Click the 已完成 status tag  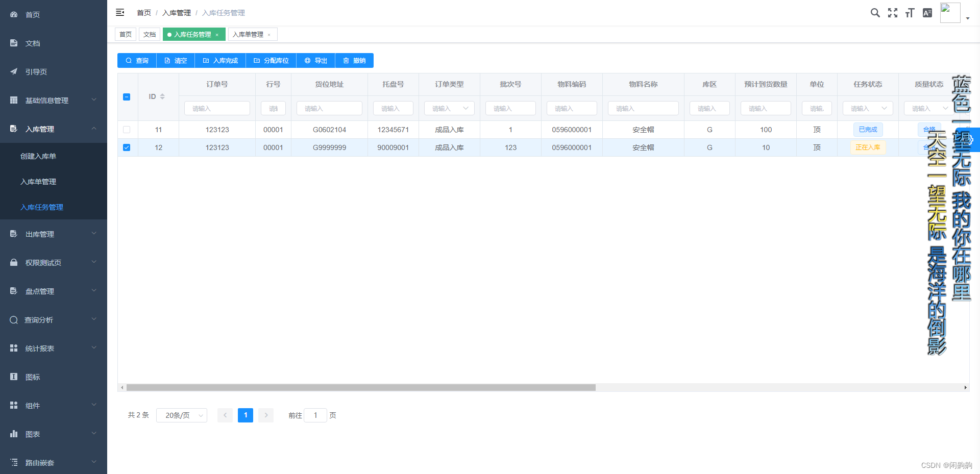tap(868, 130)
